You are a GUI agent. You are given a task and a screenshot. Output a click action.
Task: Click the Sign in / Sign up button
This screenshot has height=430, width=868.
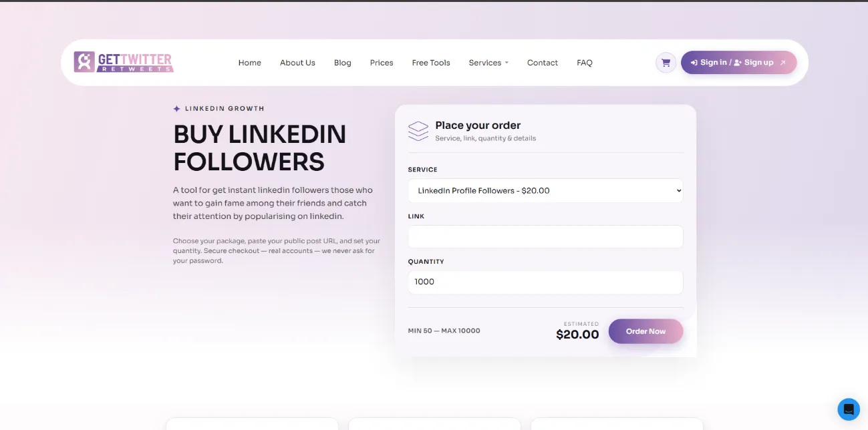coord(738,63)
